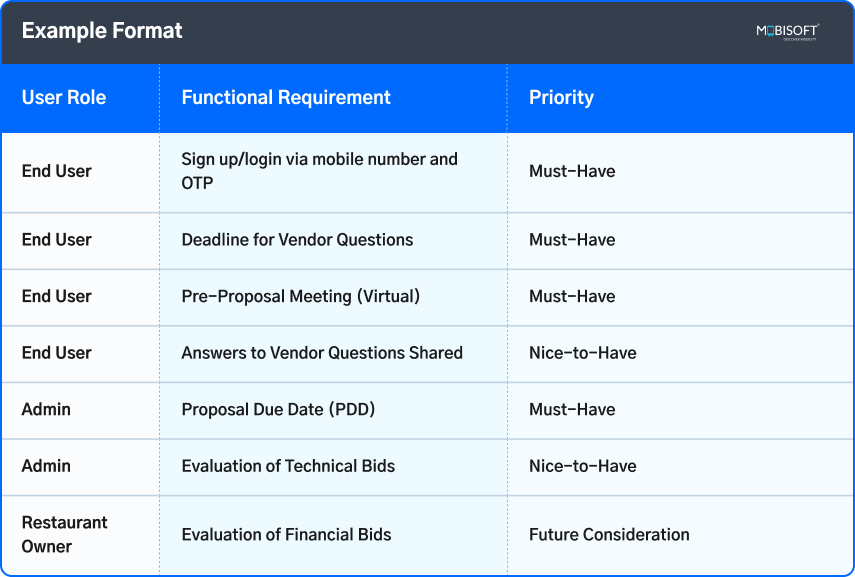Image resolution: width=855 pixels, height=577 pixels.
Task: Select Answers to Vendor Questions Shared cell
Action: pyautogui.click(x=322, y=353)
